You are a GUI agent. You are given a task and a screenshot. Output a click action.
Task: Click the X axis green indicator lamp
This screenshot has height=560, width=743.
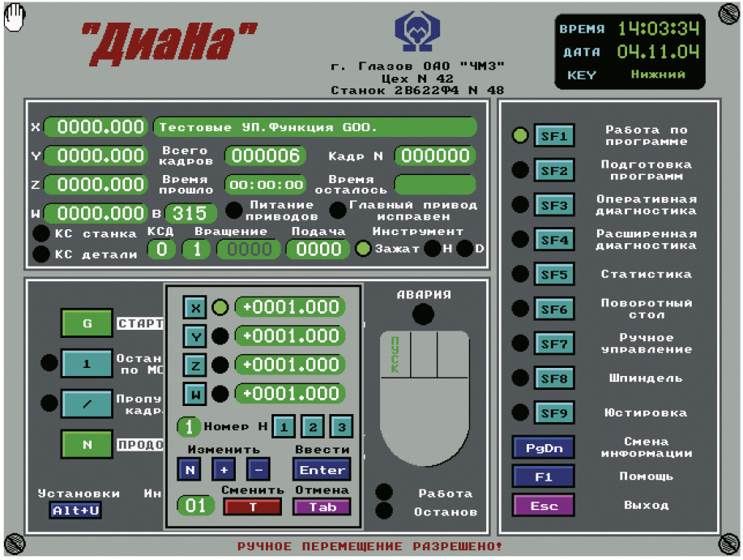click(x=220, y=307)
